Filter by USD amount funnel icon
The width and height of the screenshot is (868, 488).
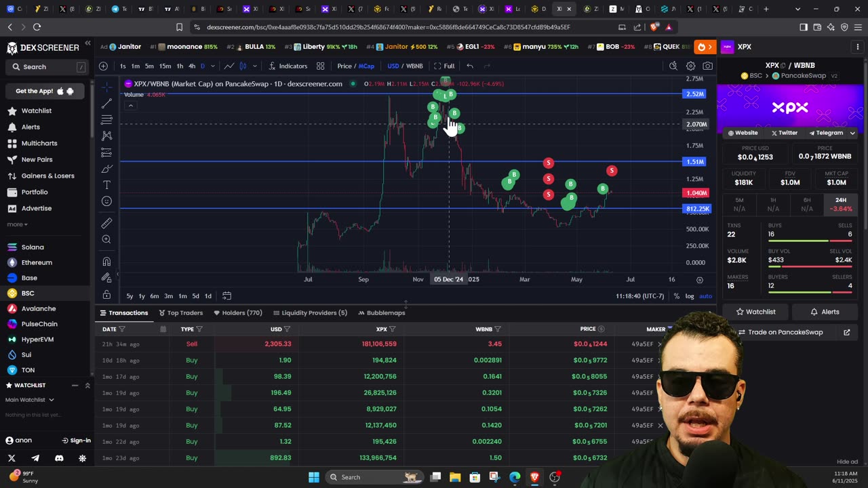pos(288,329)
